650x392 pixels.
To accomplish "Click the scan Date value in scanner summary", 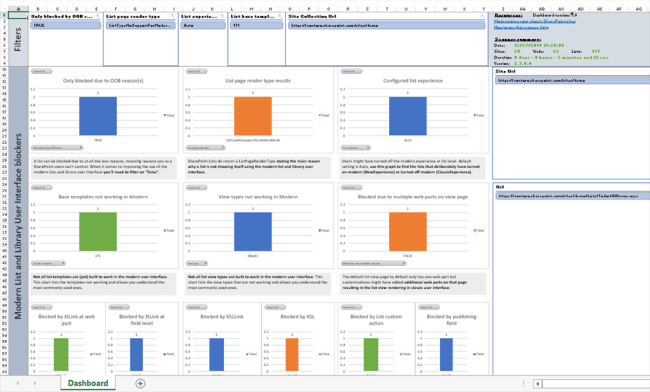I will (539, 45).
